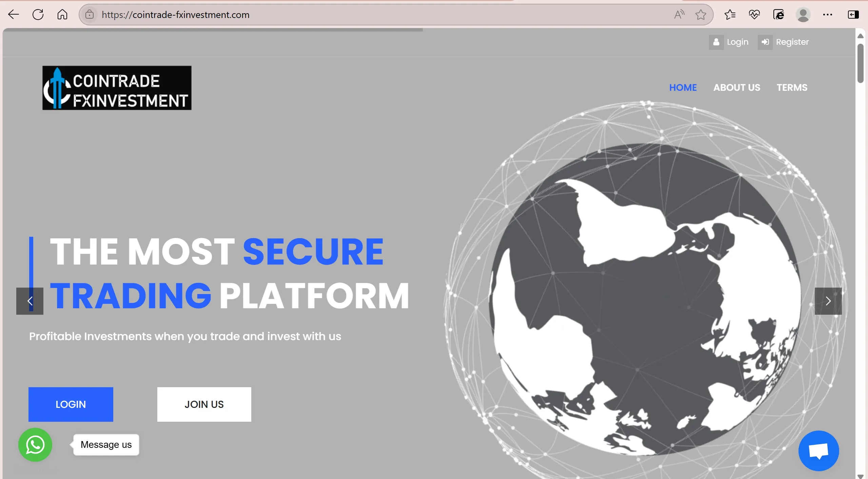Click the Register sign-in arrow icon

tap(765, 42)
